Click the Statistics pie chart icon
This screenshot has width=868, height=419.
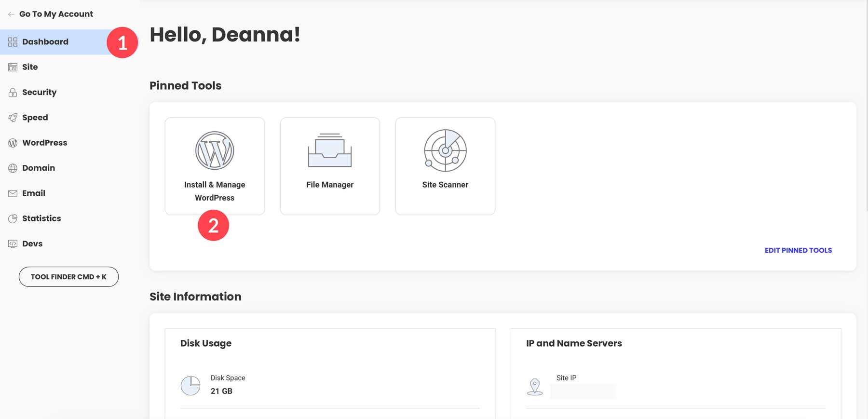13,218
